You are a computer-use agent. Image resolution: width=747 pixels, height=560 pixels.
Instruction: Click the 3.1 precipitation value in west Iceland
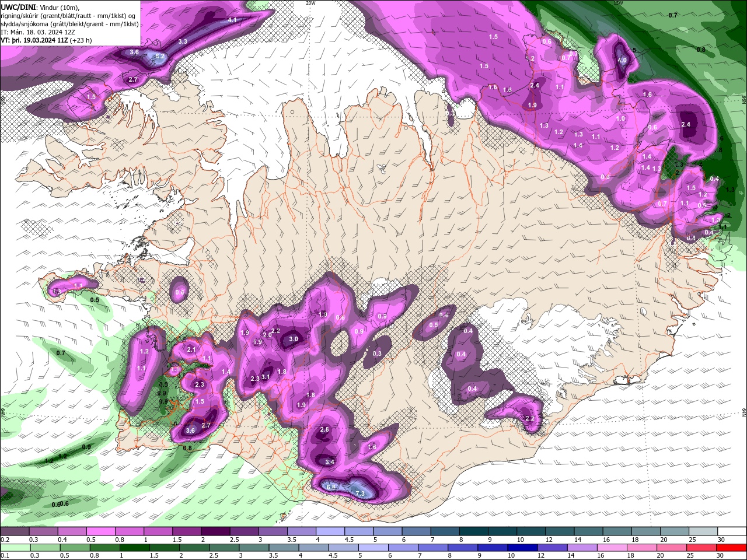point(266,377)
